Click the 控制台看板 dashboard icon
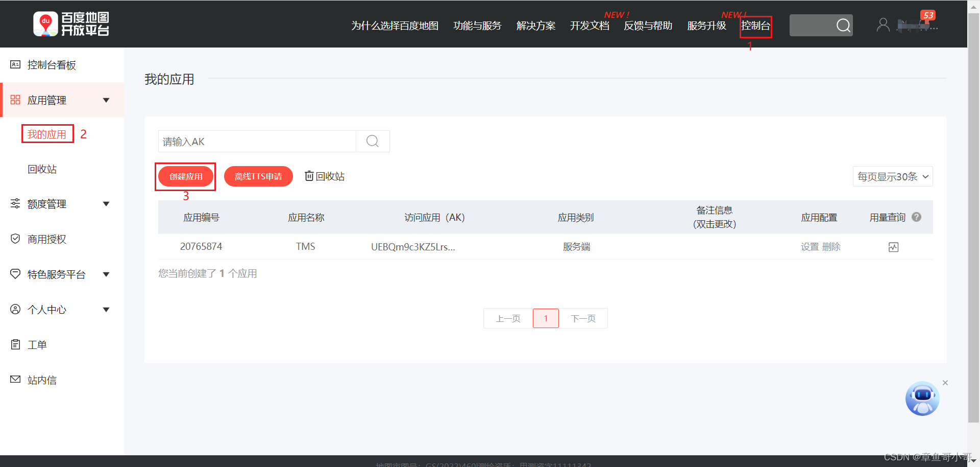This screenshot has height=467, width=980. tap(15, 64)
